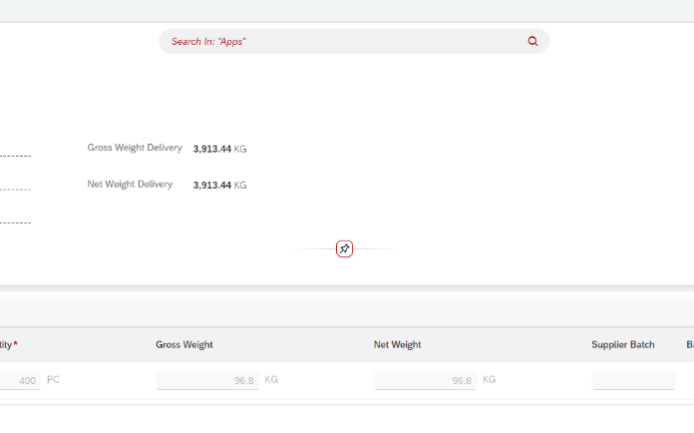Click the pin header icon button
Image resolution: width=694 pixels, height=433 pixels.
coord(344,249)
